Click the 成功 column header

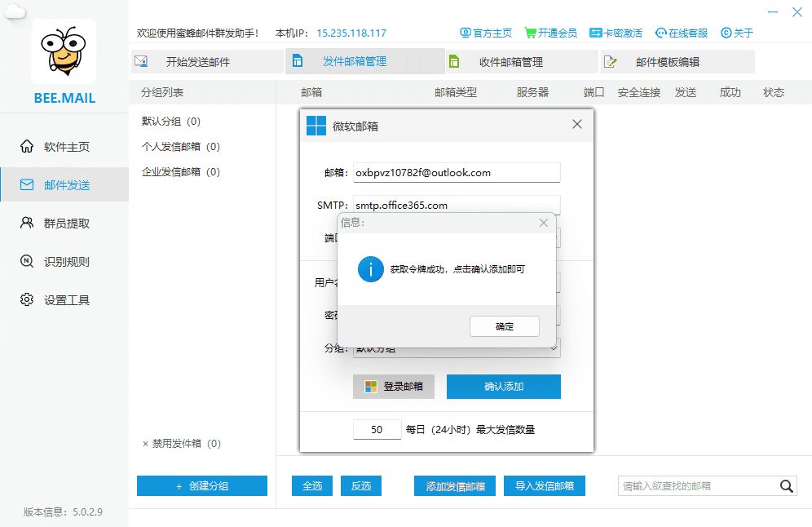730,92
